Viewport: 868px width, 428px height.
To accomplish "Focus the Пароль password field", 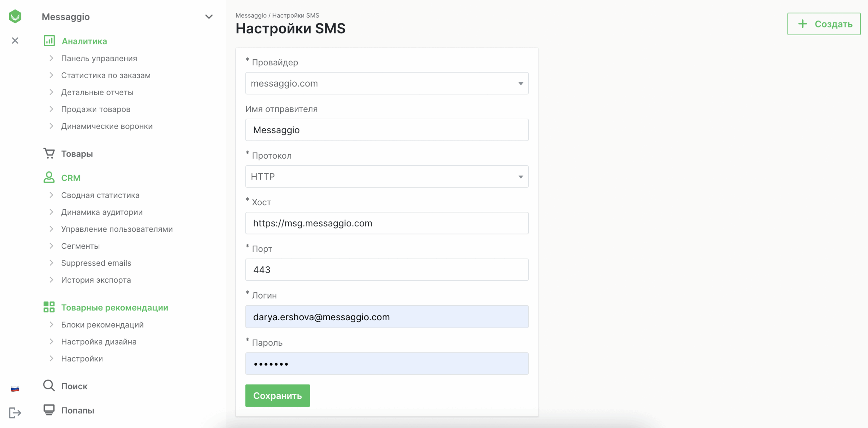I will [387, 364].
